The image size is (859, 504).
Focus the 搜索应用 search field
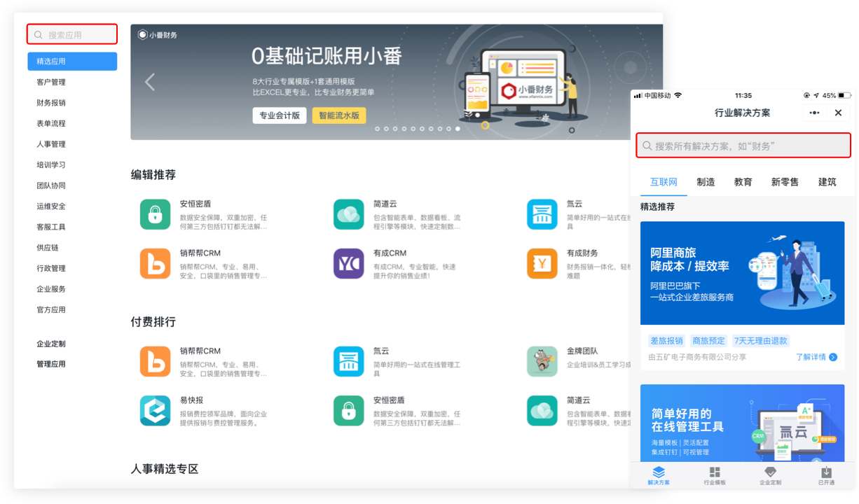pyautogui.click(x=72, y=34)
